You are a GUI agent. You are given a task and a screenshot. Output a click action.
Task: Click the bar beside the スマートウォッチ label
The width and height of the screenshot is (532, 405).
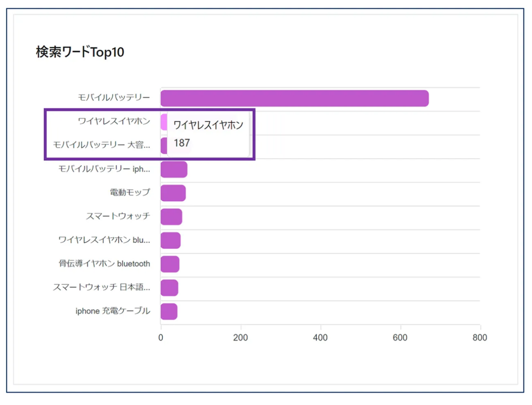point(171,217)
